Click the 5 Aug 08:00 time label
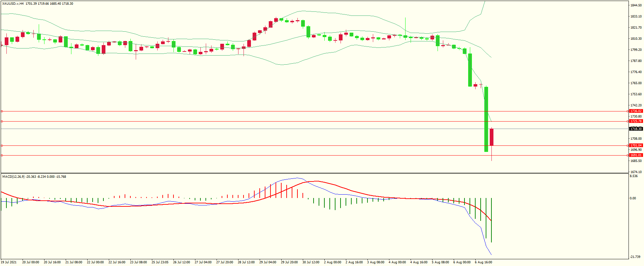The height and width of the screenshot is (266, 644). [440, 262]
